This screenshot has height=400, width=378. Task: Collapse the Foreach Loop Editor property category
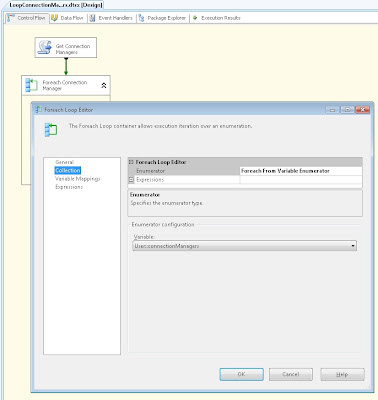click(131, 162)
